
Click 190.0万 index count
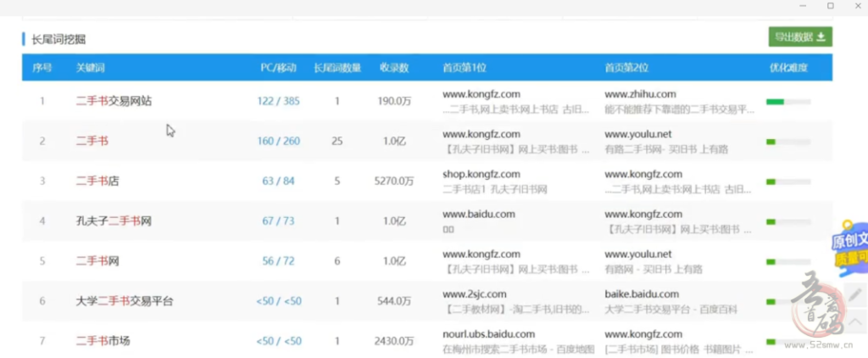[x=394, y=102]
